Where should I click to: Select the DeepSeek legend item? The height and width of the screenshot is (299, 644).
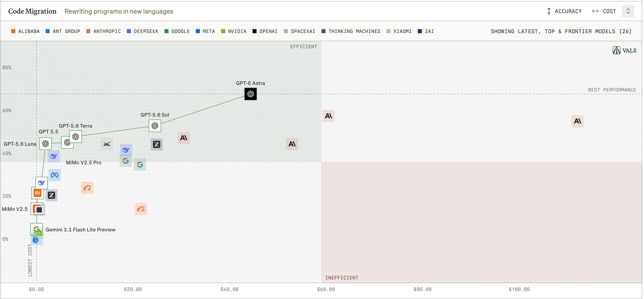(143, 31)
